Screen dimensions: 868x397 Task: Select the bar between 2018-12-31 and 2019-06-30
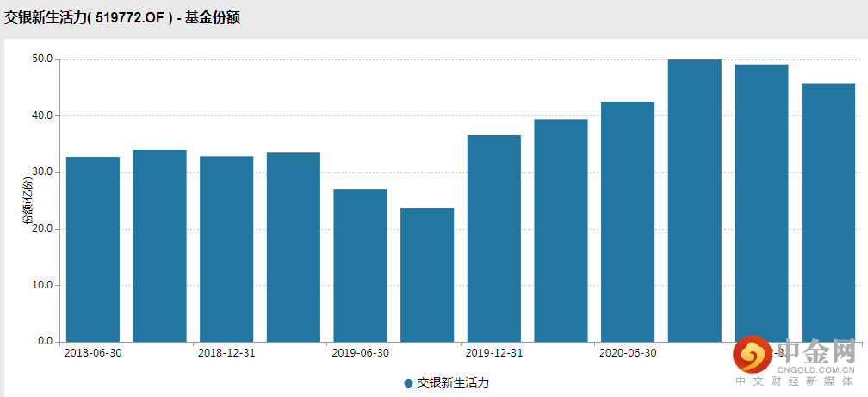click(294, 247)
